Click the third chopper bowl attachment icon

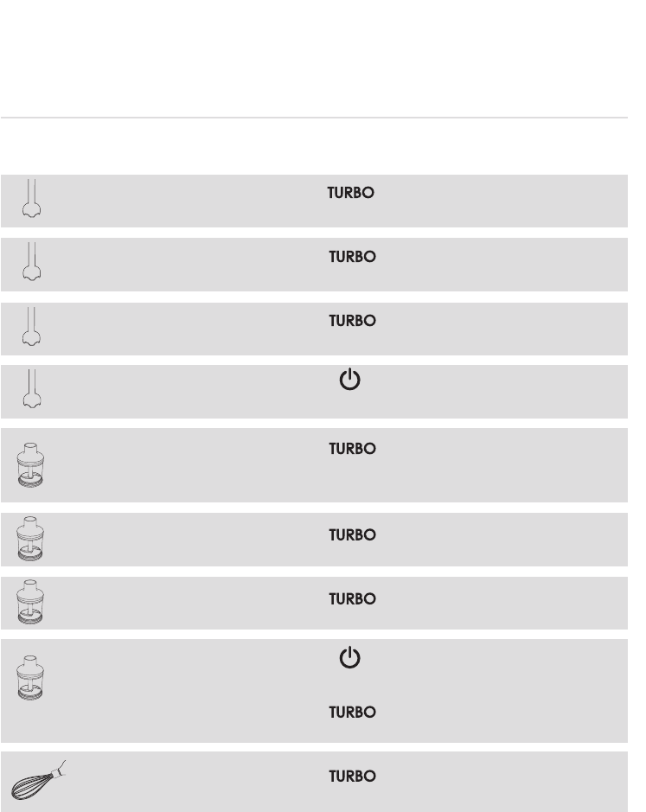(x=31, y=603)
